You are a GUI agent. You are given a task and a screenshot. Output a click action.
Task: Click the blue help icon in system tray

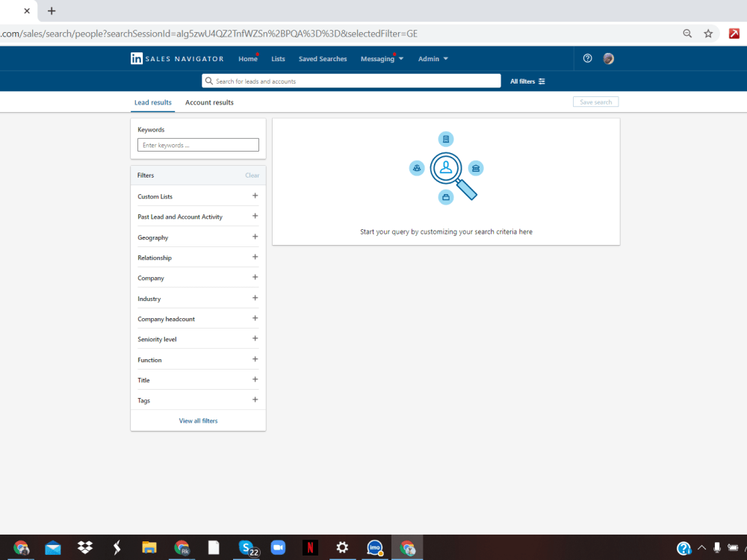coord(684,548)
